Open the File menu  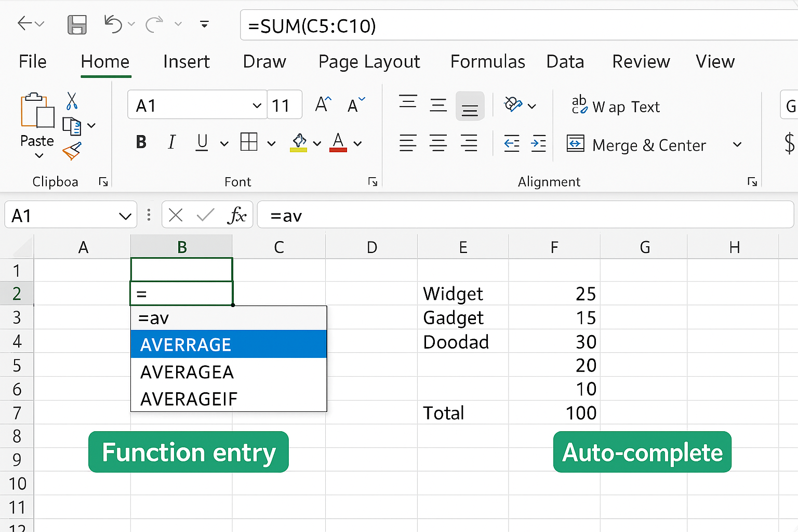click(x=32, y=61)
